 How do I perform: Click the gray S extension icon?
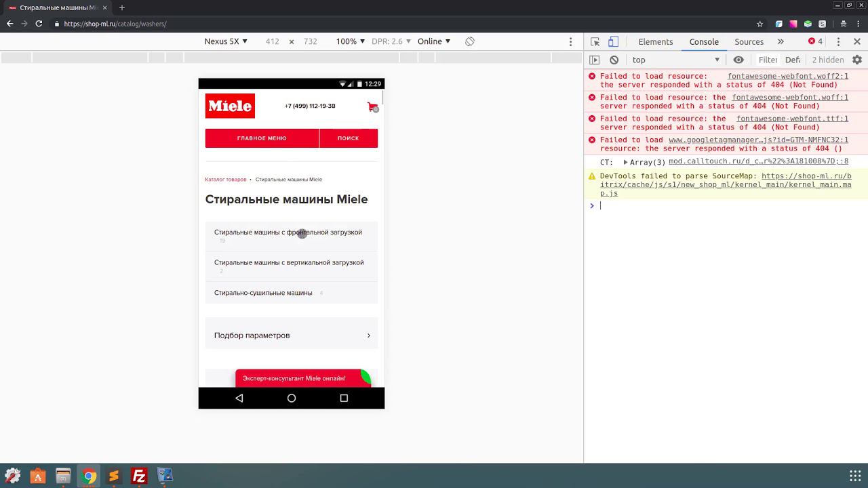click(822, 24)
